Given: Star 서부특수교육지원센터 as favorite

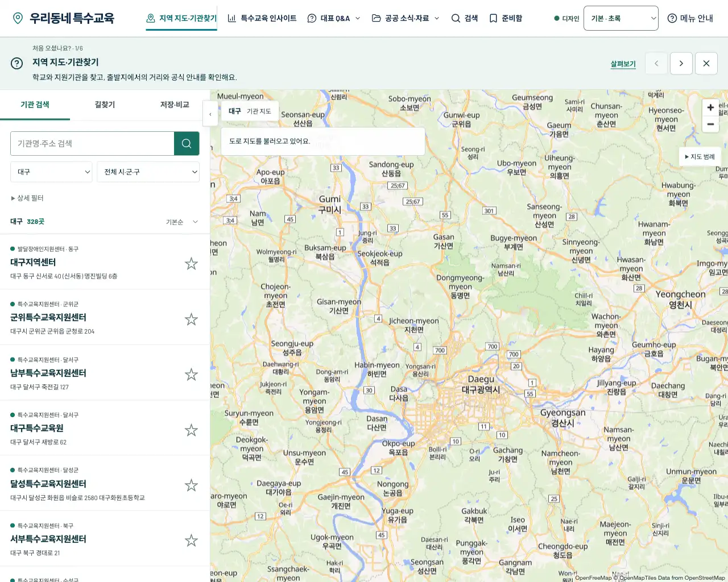Looking at the screenshot, I should pos(191,541).
